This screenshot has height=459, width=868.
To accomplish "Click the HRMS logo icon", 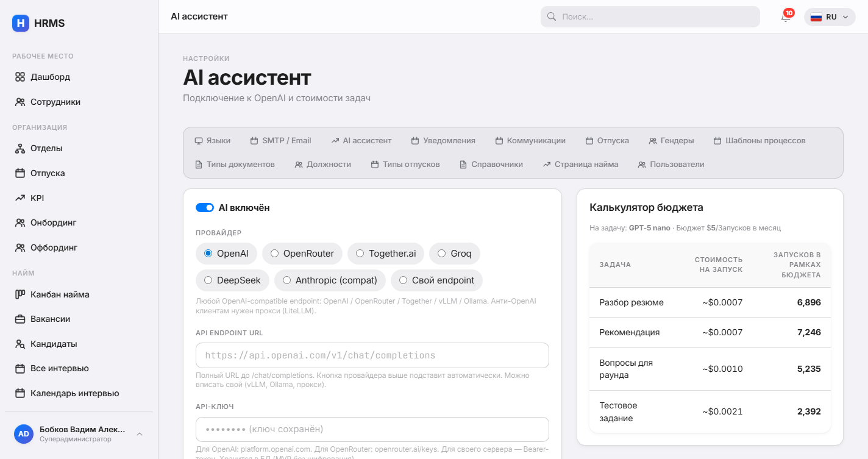I will (x=21, y=23).
